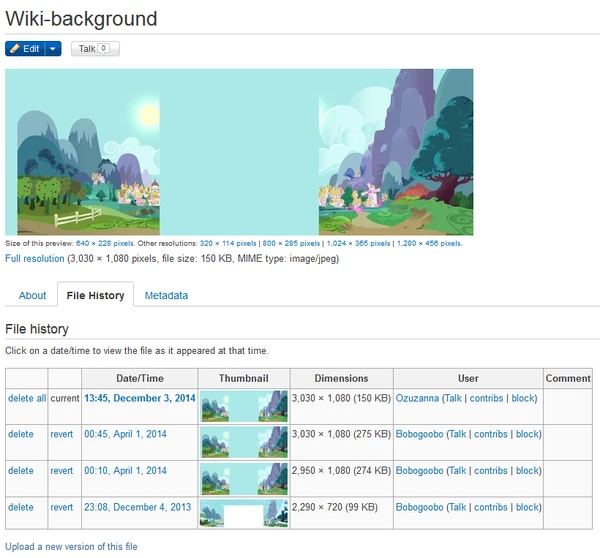Screen dimensions: 600x558
Task: Click the Date/Time column header
Action: pos(140,379)
